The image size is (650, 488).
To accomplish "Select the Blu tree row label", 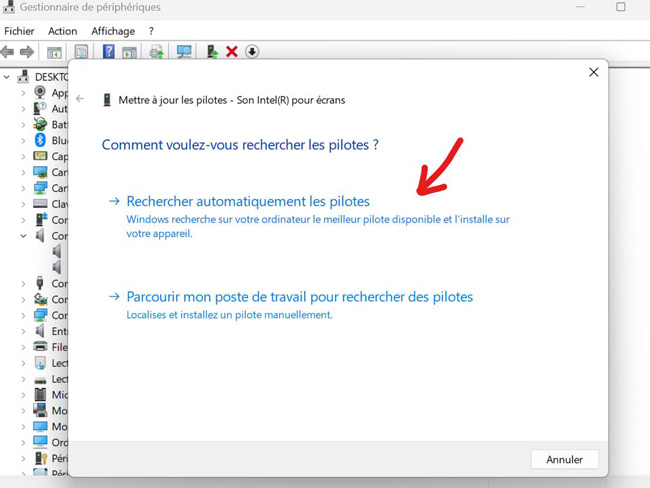I will click(x=60, y=141).
